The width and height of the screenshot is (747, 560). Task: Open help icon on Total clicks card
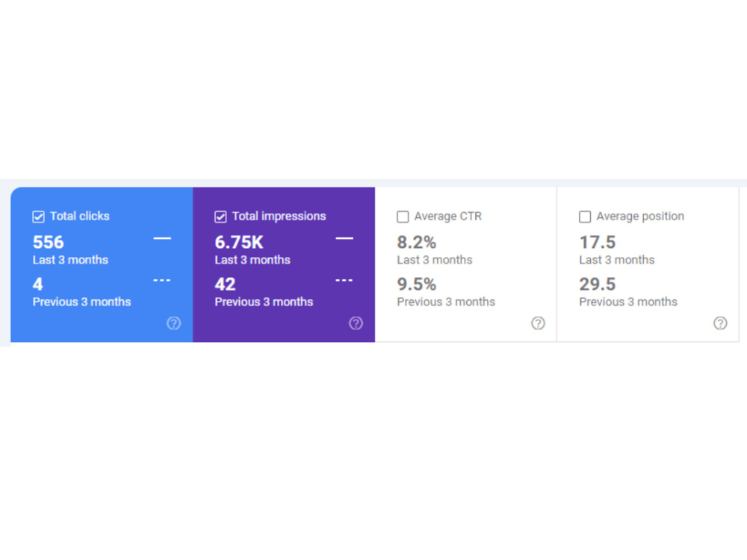[x=174, y=323]
